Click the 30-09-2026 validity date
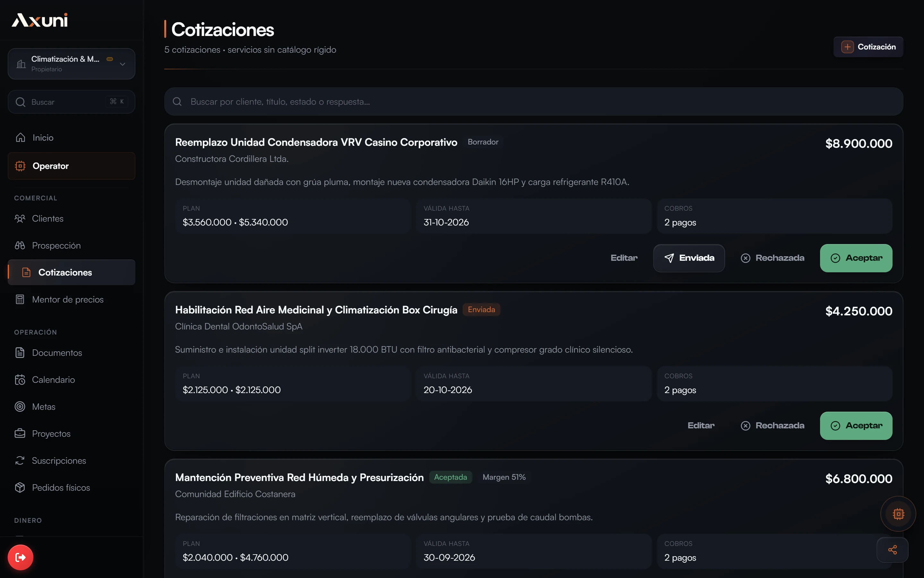924x578 pixels. click(x=449, y=557)
